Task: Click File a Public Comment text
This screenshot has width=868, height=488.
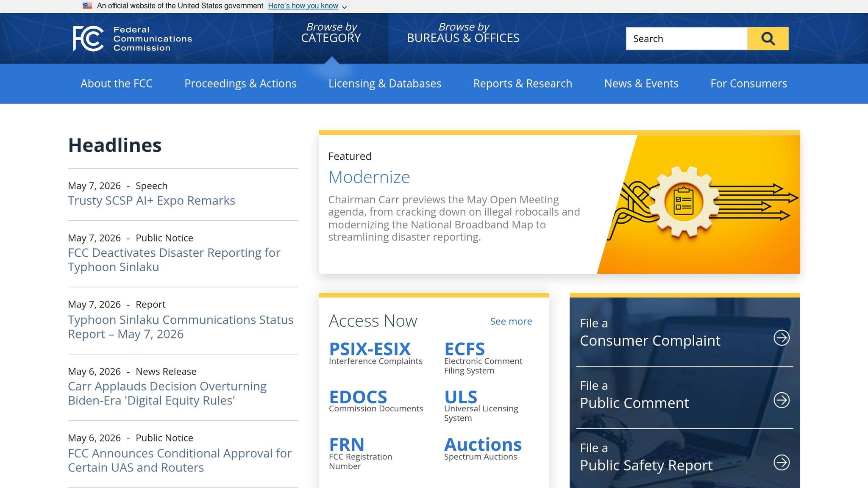Action: pyautogui.click(x=634, y=394)
